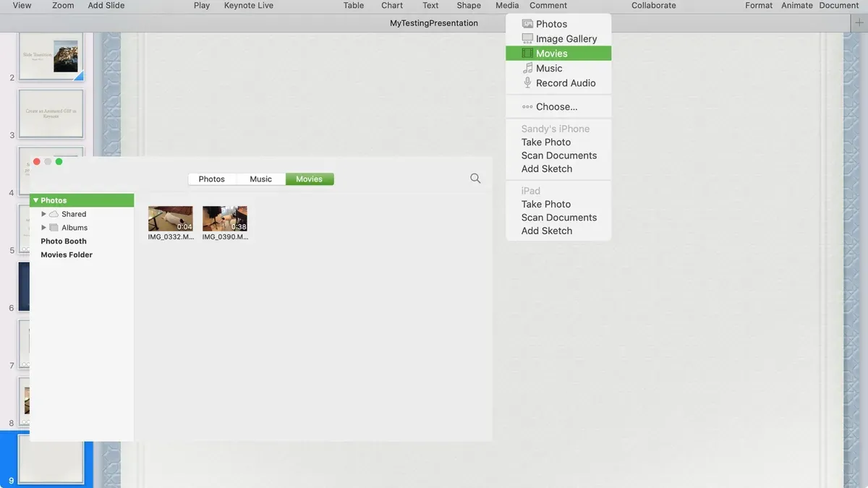Click Shape toolbar button

469,5
